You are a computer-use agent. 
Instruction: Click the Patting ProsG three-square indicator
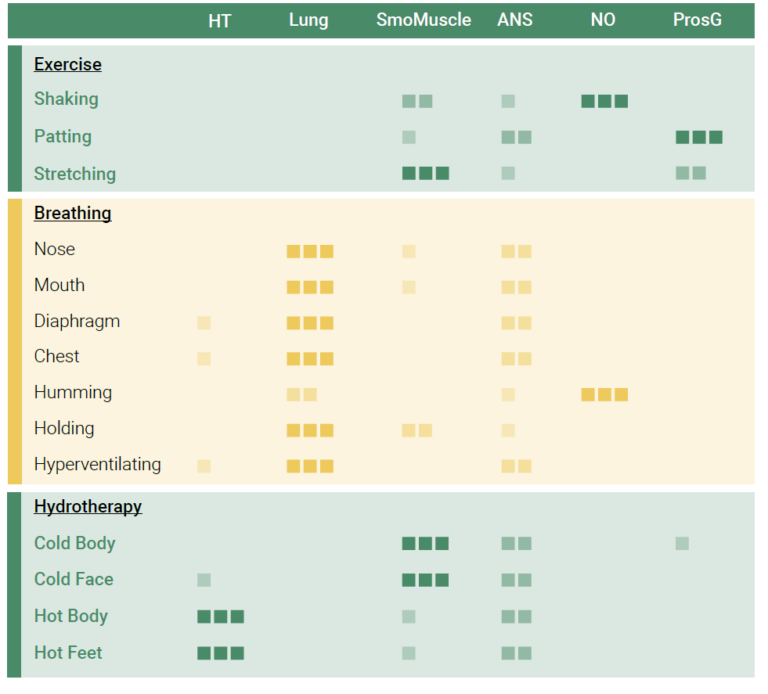pos(698,138)
